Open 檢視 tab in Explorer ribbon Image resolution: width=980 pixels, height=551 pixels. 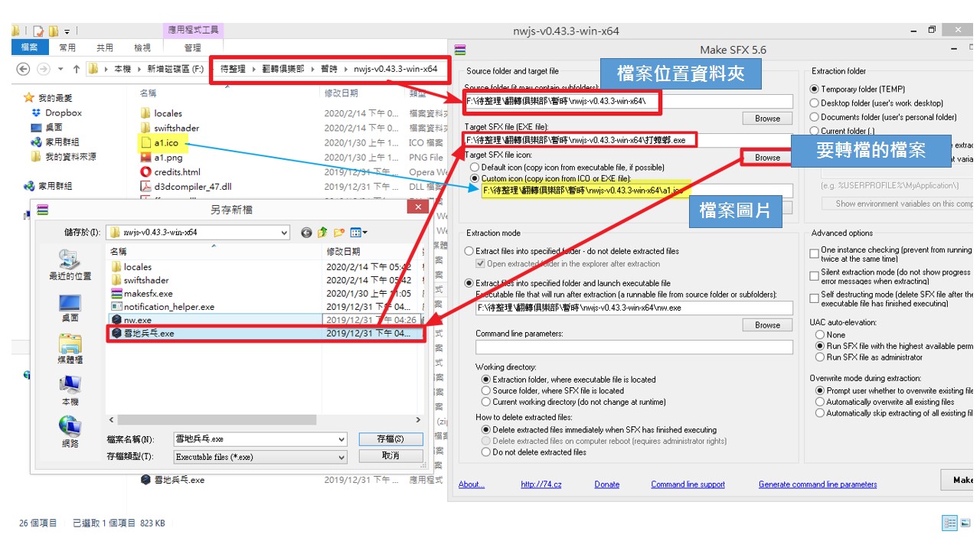pos(142,47)
